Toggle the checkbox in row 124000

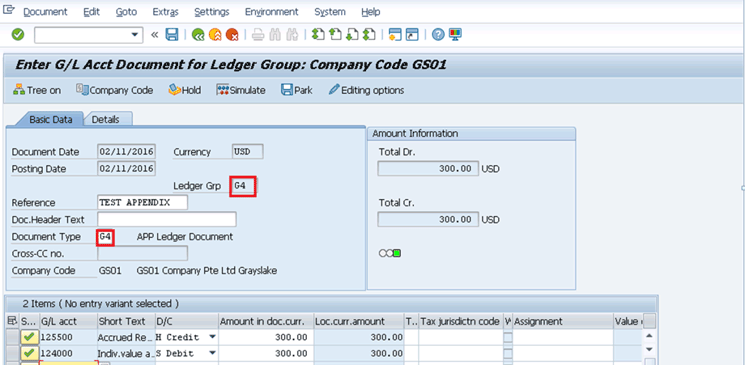pos(508,353)
